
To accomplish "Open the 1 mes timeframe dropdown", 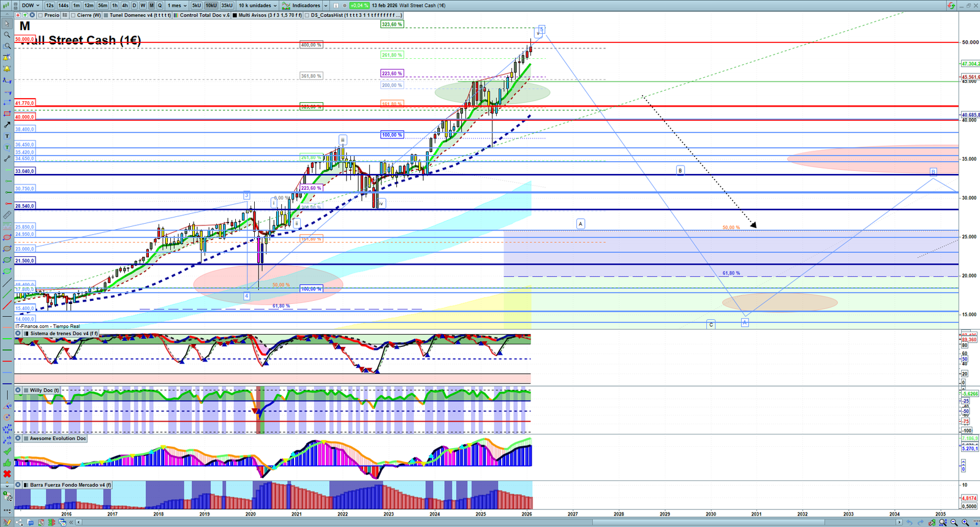I will [x=177, y=6].
